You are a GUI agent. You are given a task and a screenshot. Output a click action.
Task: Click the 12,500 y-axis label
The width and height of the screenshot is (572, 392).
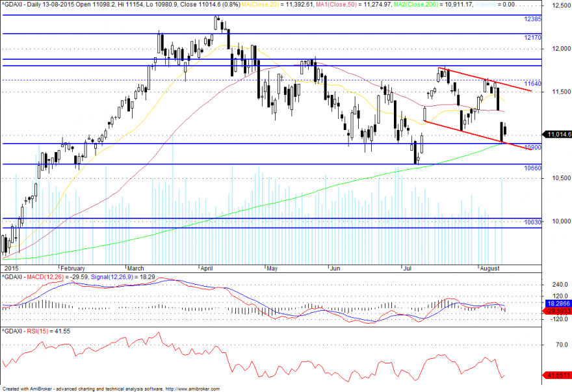tap(561, 5)
